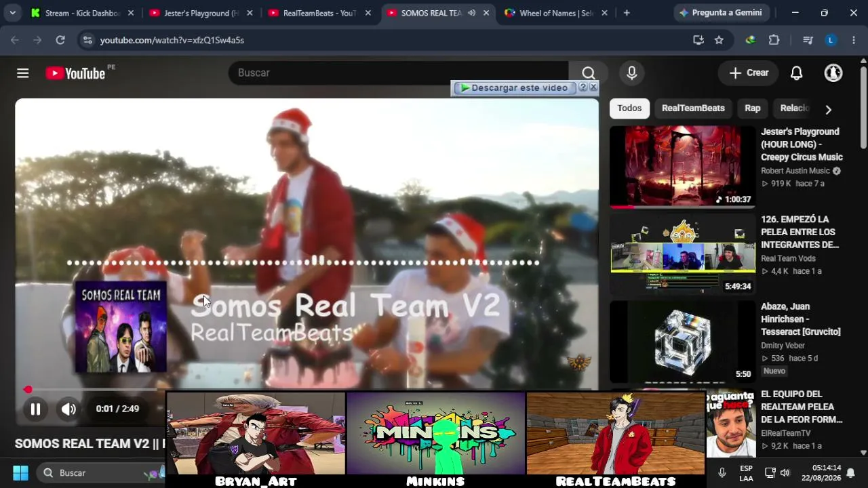Close the Stream - Kick Dashboard tab
Viewport: 868px width, 488px height.
131,13
